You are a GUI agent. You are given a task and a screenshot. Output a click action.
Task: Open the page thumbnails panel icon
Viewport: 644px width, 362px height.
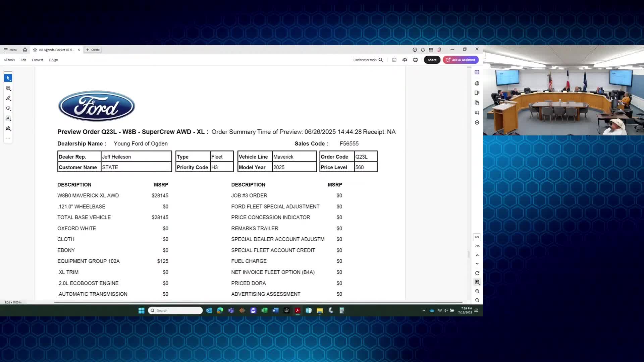[x=477, y=103]
